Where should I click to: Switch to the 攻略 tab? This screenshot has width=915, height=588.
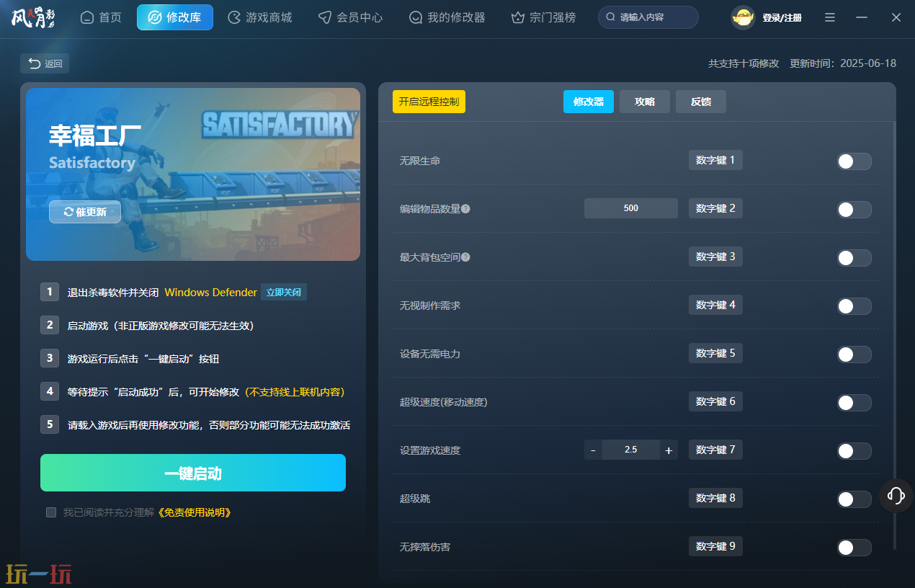(x=645, y=102)
